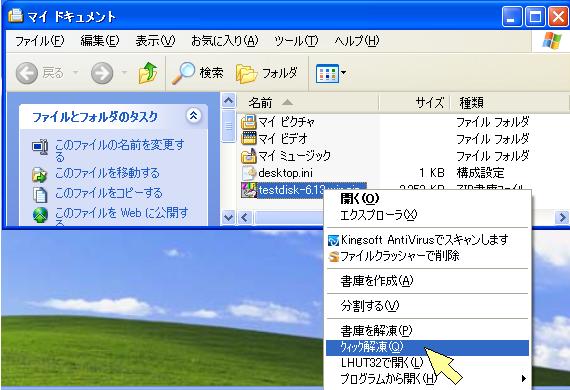Open the 表示(V) menu
This screenshot has height=390, width=570.
pos(155,41)
